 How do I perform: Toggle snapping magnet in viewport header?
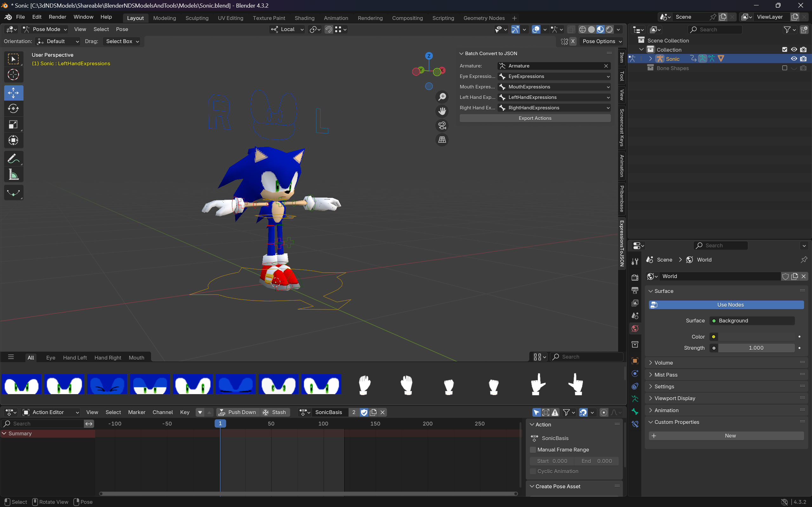coord(329,29)
